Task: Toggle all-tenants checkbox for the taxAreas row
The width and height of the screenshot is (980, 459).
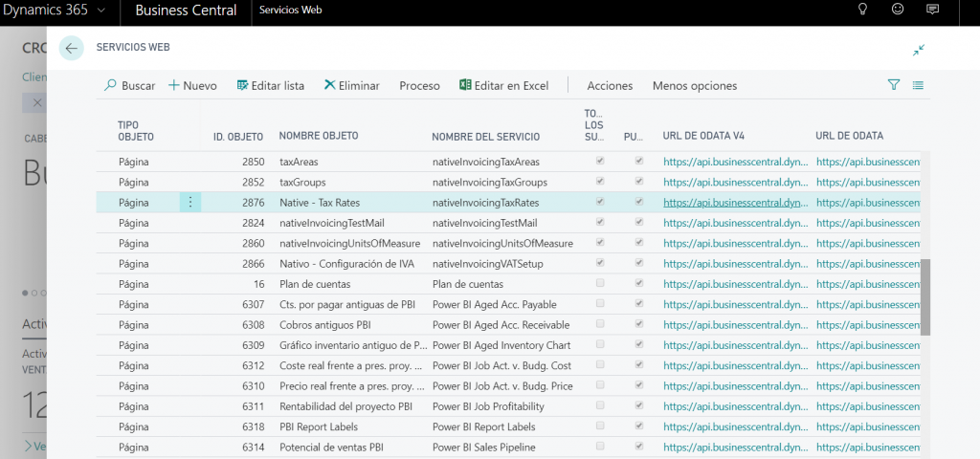Action: 600,161
